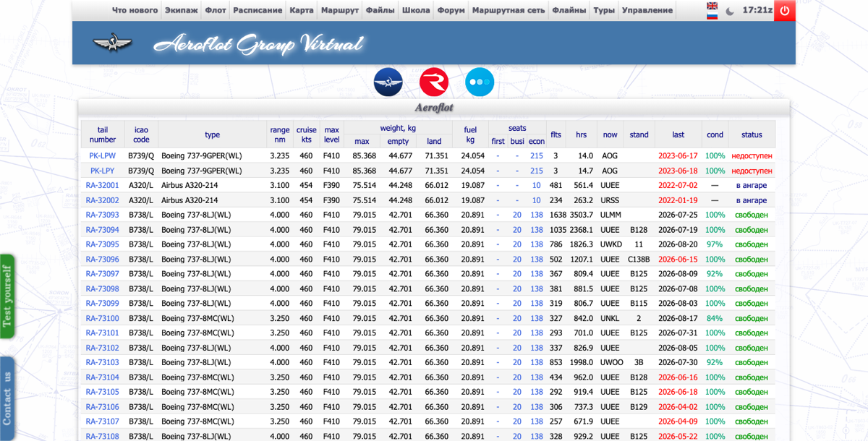
Task: Click the 'cruise kts' column header
Action: point(307,134)
